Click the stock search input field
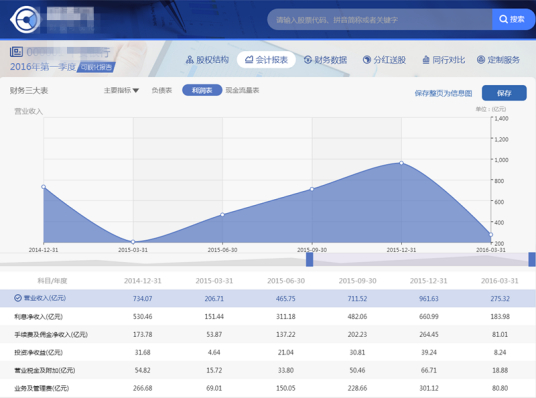The height and width of the screenshot is (398, 536). tap(380, 19)
